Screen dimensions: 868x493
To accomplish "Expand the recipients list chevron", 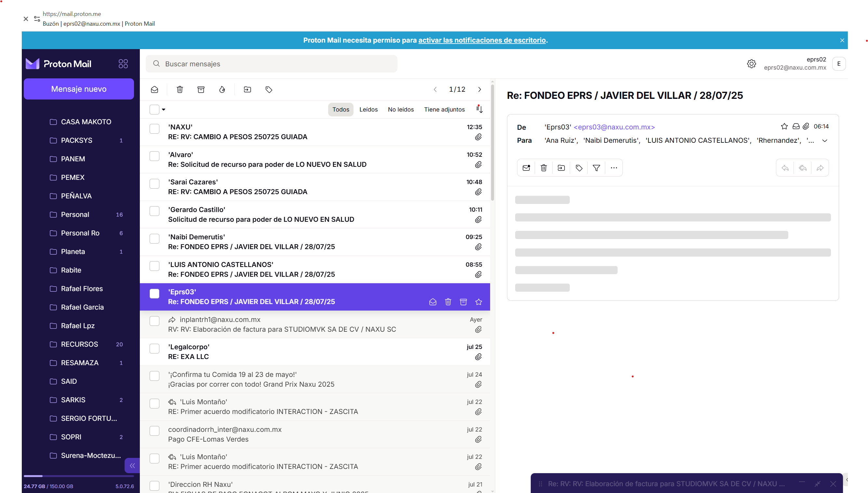I will [x=825, y=140].
